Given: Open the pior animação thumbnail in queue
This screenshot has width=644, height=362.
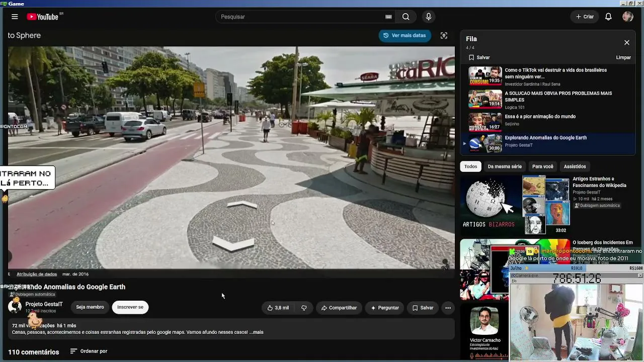Looking at the screenshot, I should (x=486, y=122).
